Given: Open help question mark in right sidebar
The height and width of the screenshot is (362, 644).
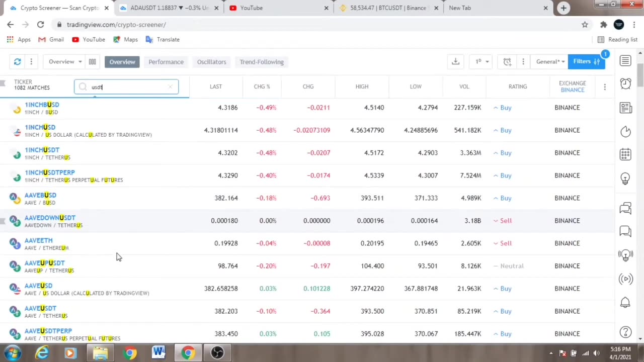Looking at the screenshot, I should (625, 332).
